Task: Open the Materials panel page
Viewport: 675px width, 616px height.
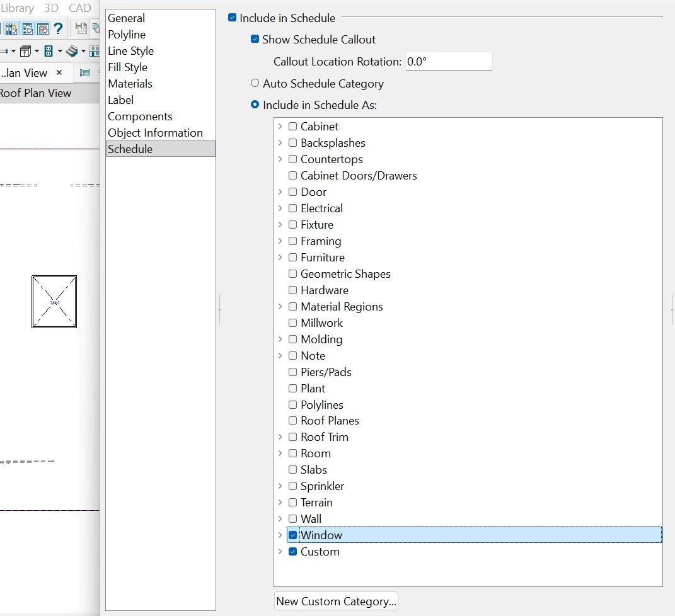Action: pyautogui.click(x=130, y=84)
